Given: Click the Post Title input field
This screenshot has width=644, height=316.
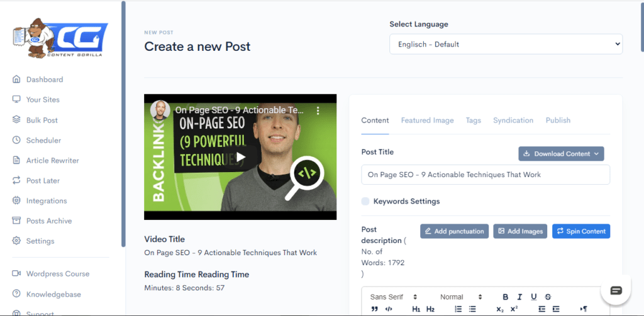Looking at the screenshot, I should (485, 175).
